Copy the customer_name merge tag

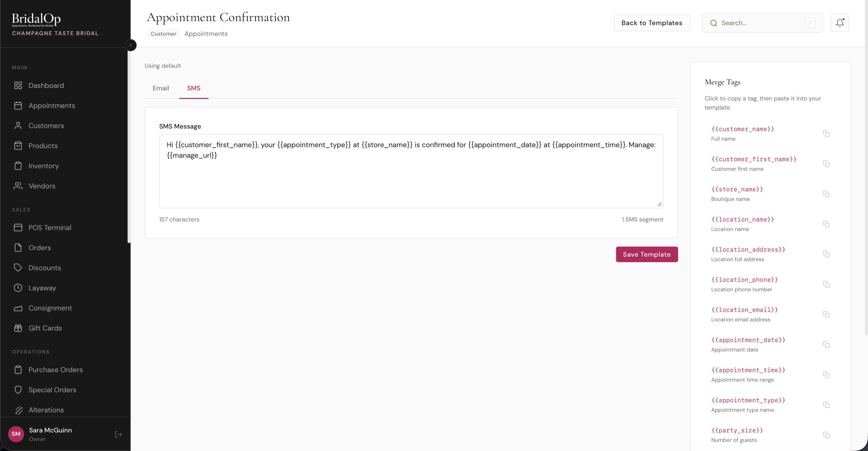pyautogui.click(x=826, y=134)
